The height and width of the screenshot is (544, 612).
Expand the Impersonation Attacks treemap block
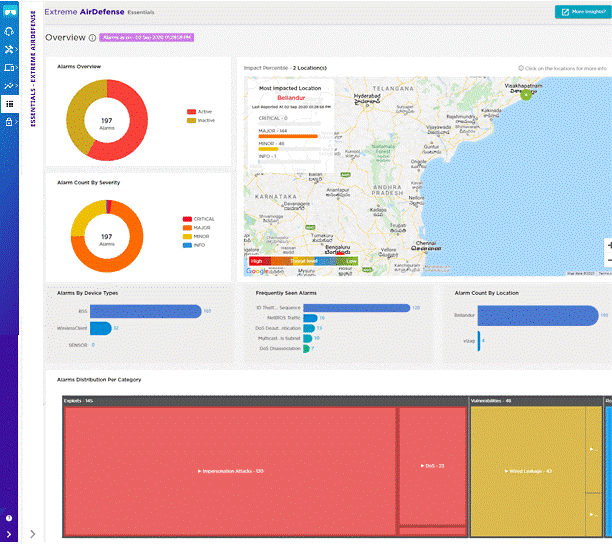point(231,470)
